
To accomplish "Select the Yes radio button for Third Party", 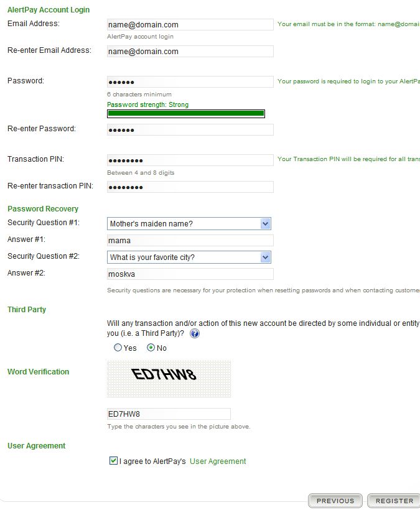I will pyautogui.click(x=118, y=348).
